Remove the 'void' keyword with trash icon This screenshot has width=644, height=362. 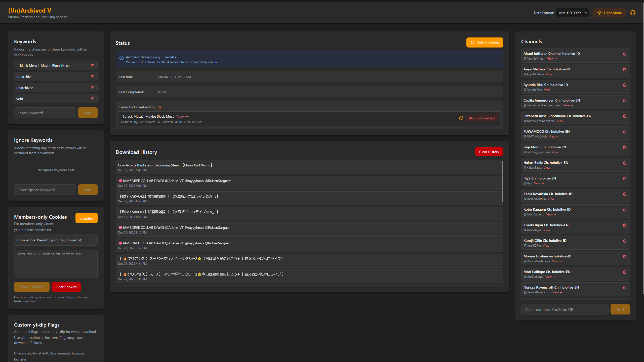tap(93, 99)
